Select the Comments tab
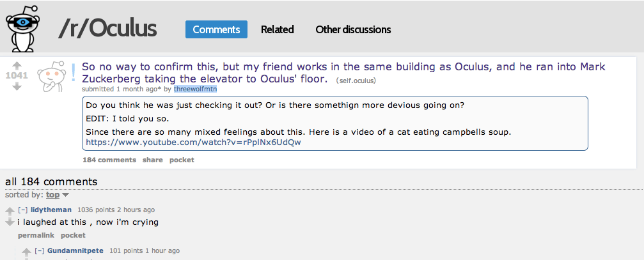The width and height of the screenshot is (644, 260). click(216, 29)
